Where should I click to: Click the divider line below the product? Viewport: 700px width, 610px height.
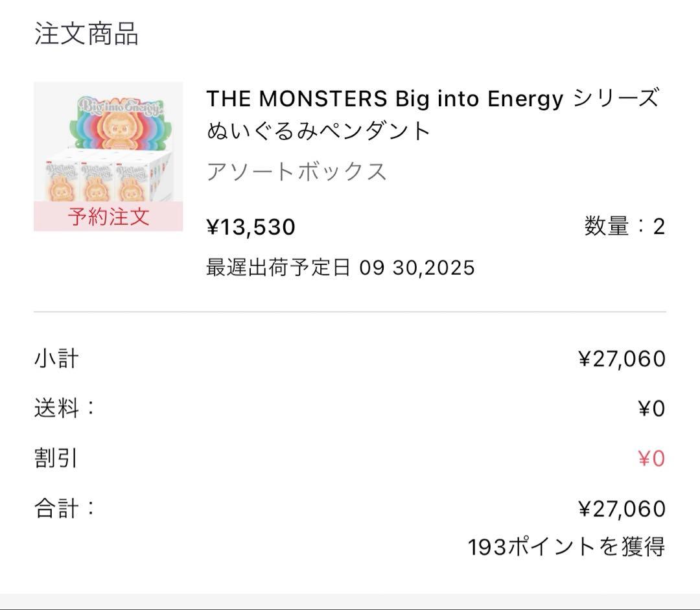(x=350, y=312)
